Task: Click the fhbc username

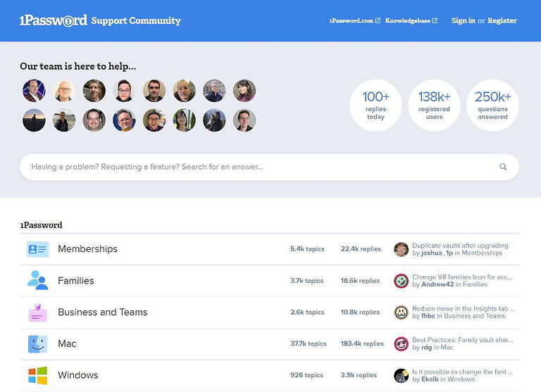Action: (x=428, y=316)
